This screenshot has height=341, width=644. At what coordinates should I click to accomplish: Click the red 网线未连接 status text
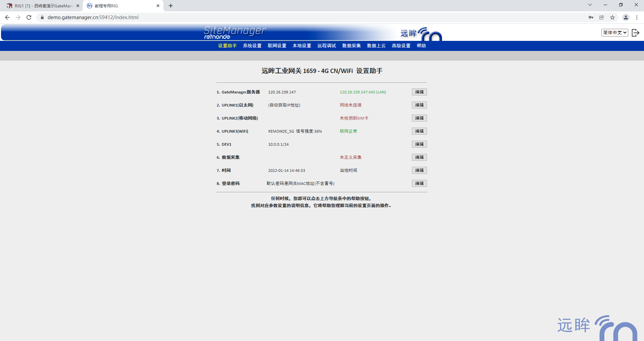[351, 105]
